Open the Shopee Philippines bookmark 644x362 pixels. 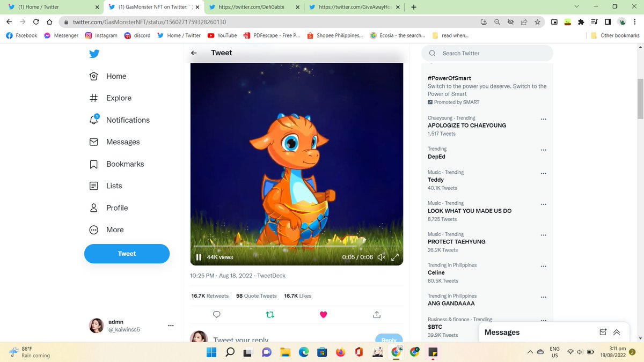[x=335, y=35]
